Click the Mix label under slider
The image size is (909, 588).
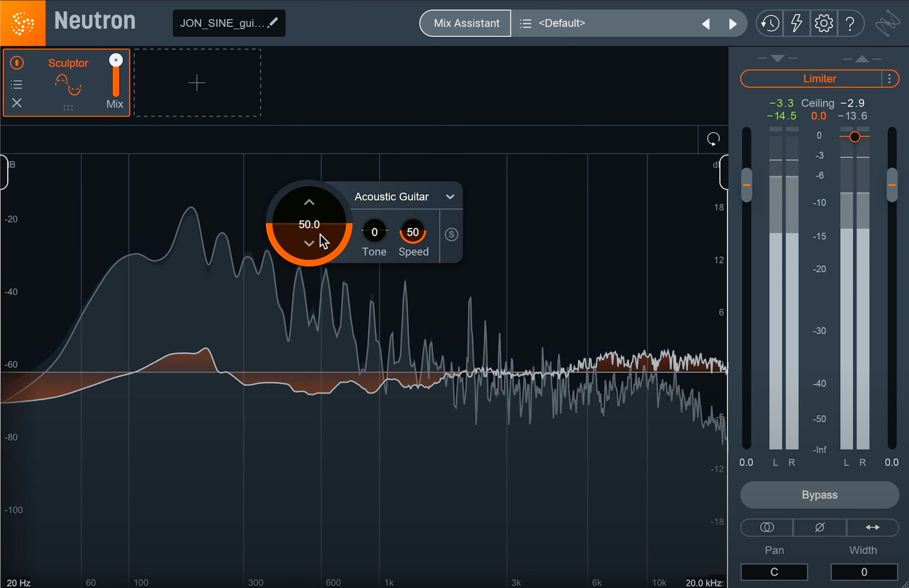coord(115,104)
